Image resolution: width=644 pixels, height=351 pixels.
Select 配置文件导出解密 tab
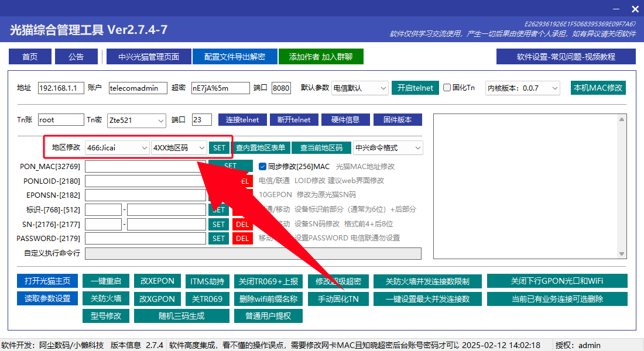(x=235, y=57)
